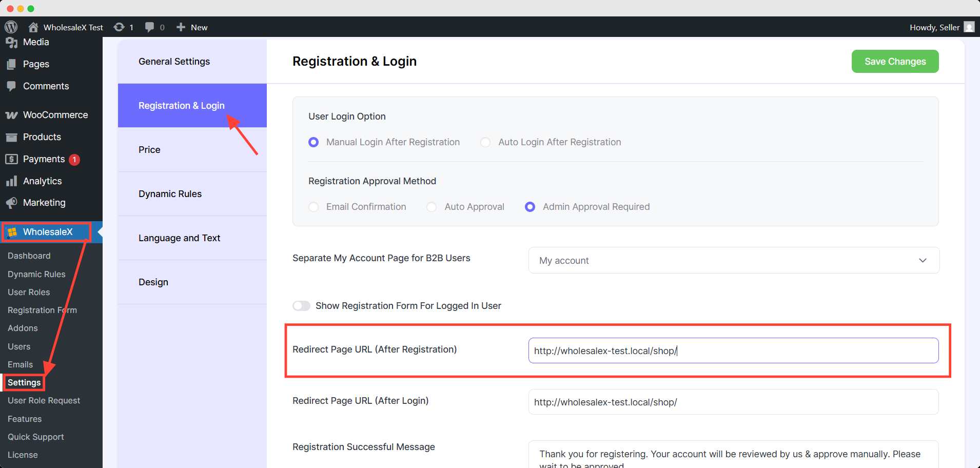Expand the My account dropdown
Screen dimensions: 980x468
point(734,260)
